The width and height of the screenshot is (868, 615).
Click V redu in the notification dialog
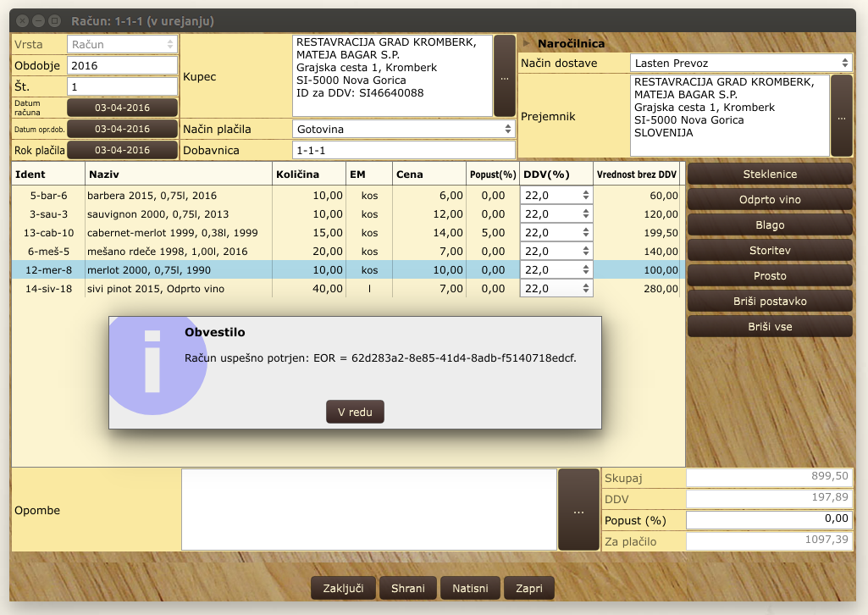tap(355, 412)
